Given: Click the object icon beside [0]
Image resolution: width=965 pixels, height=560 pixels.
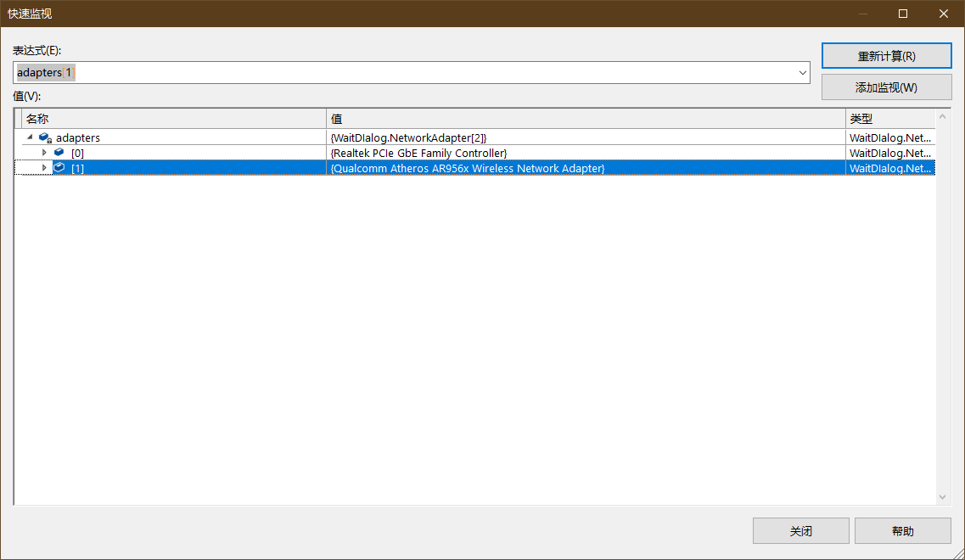Looking at the screenshot, I should 59,153.
